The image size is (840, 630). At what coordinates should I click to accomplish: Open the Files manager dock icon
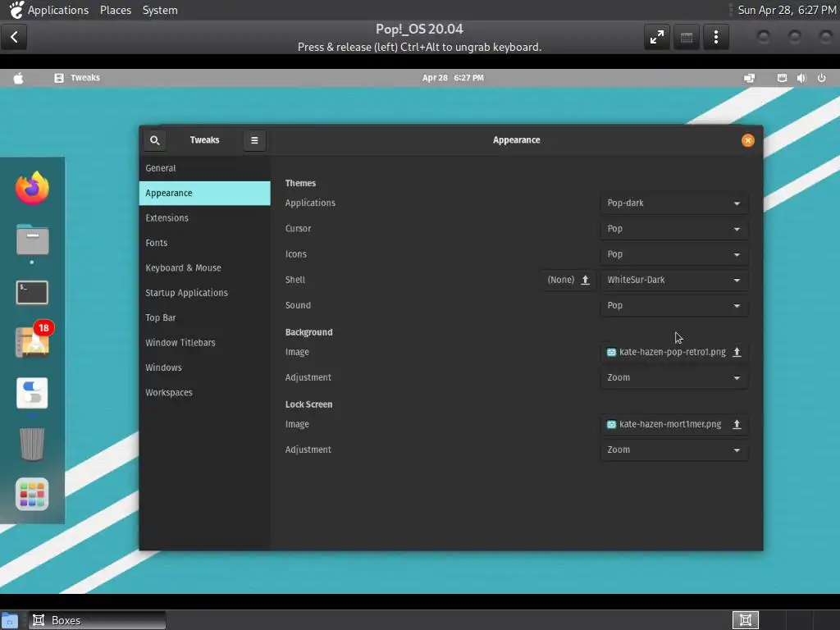click(x=32, y=240)
